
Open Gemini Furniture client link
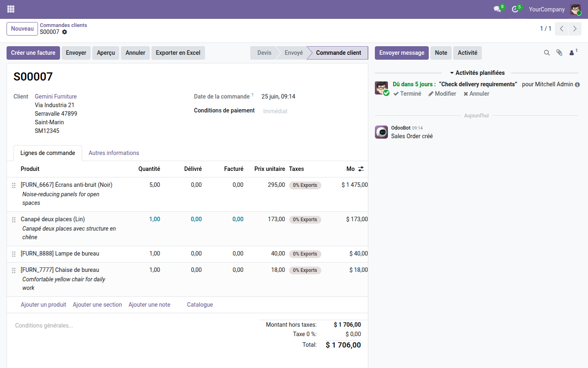click(x=56, y=96)
